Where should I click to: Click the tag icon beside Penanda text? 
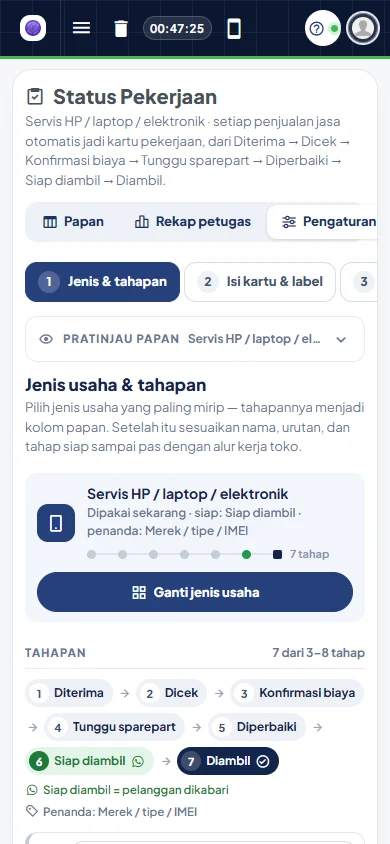pyautogui.click(x=32, y=811)
